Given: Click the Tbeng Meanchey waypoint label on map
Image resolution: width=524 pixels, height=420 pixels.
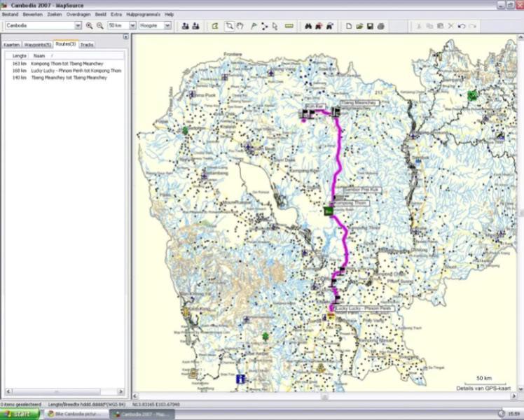Looking at the screenshot, I should [359, 103].
